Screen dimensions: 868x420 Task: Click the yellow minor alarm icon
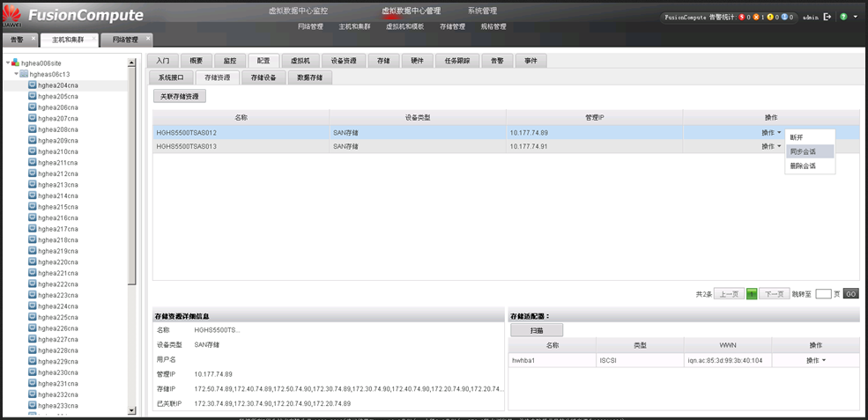(x=769, y=17)
